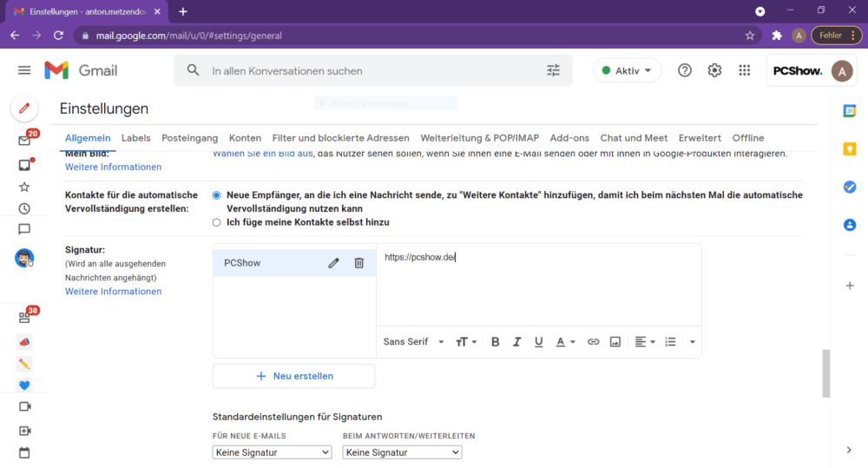Open Google Tasks side panel icon
The image size is (868, 468).
[850, 188]
